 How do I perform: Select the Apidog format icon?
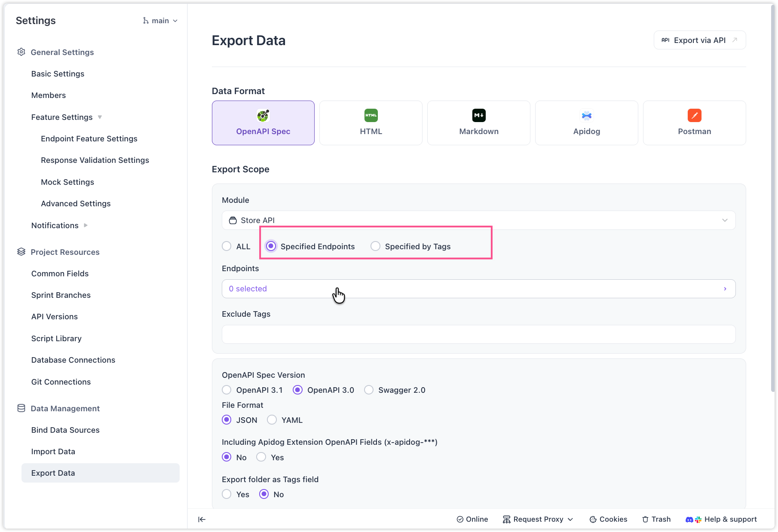[x=586, y=116]
